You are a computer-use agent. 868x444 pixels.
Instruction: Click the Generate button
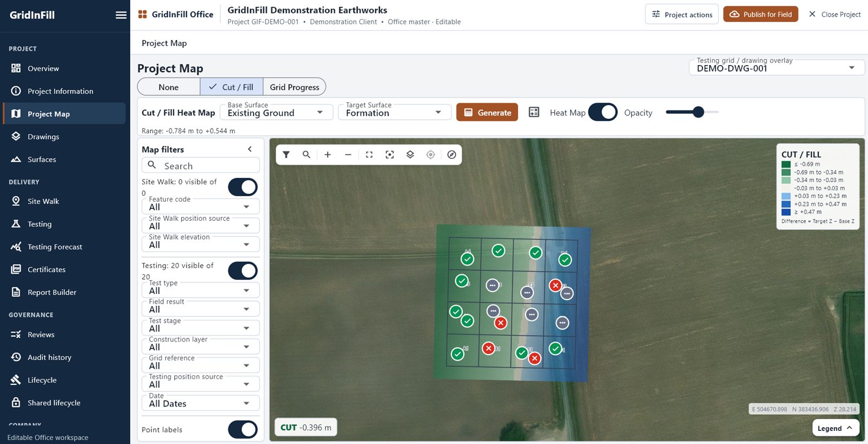487,112
